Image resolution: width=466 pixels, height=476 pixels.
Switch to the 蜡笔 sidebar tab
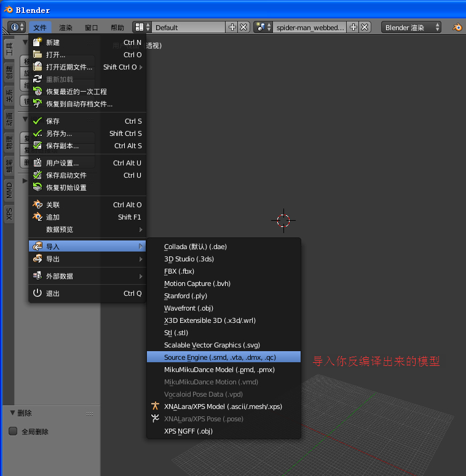click(9, 166)
